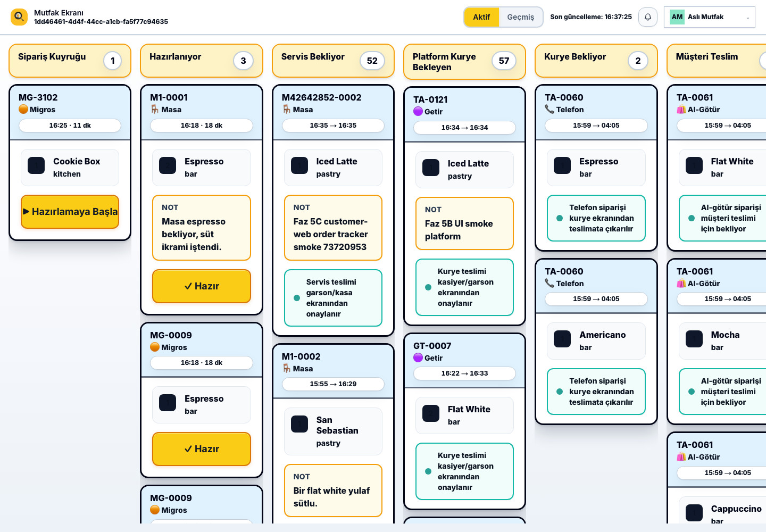Switch to the Aktif view
Viewport: 766px width, 532px height.
481,17
